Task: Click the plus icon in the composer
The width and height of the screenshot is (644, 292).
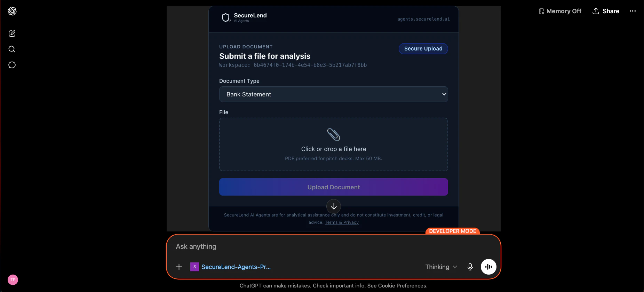Action: pos(179,267)
